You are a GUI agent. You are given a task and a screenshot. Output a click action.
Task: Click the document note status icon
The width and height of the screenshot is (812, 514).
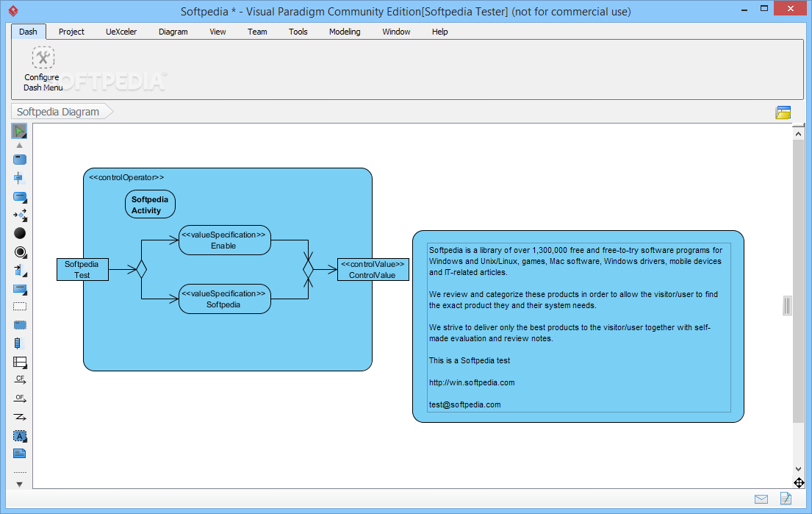click(x=786, y=499)
